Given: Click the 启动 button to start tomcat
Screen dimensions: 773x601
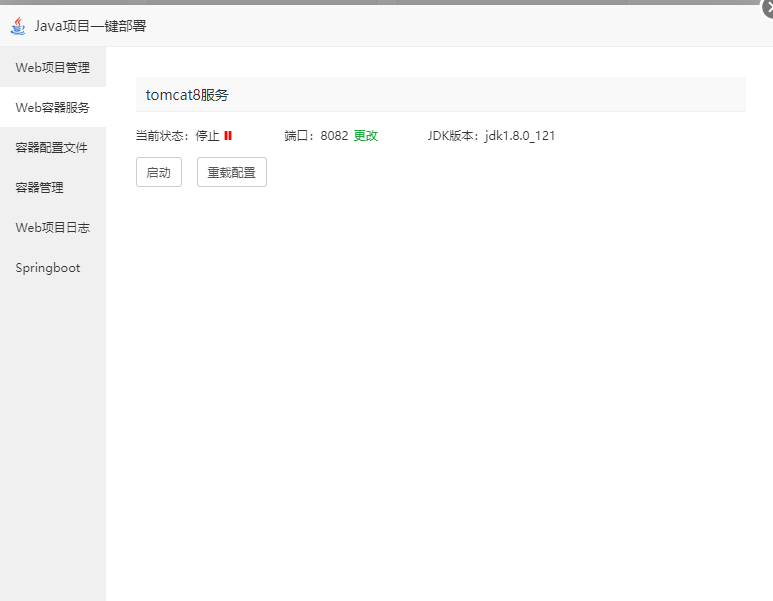Looking at the screenshot, I should 159,172.
